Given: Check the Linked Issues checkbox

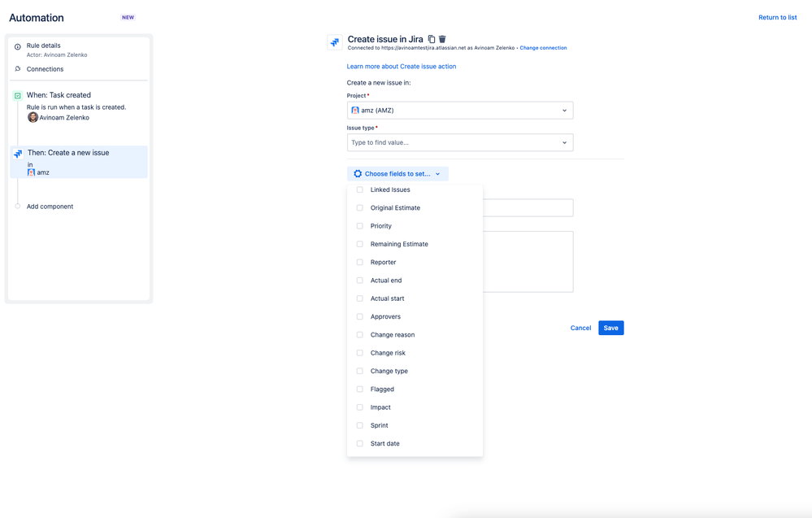Looking at the screenshot, I should click(360, 189).
